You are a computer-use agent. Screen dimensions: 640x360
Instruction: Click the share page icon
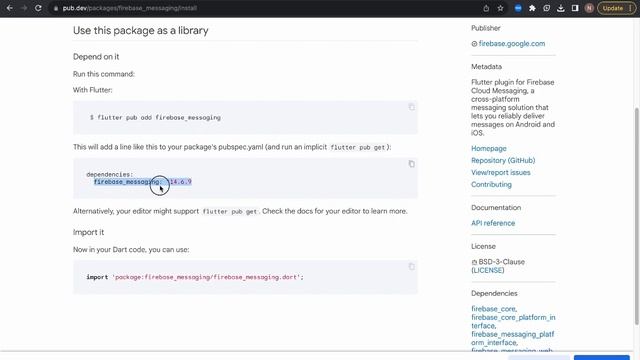(486, 8)
